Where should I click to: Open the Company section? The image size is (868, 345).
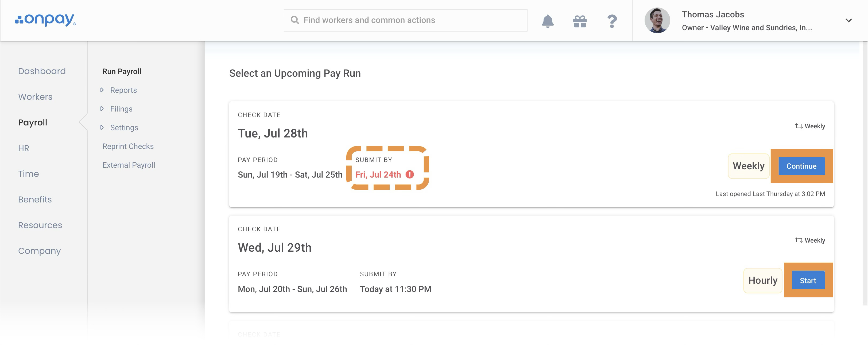pos(40,251)
